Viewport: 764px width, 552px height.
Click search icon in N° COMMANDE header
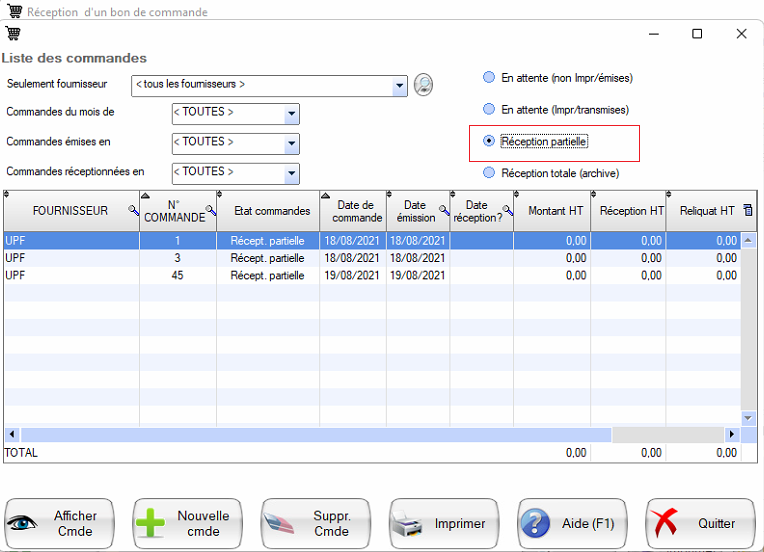[x=211, y=210]
